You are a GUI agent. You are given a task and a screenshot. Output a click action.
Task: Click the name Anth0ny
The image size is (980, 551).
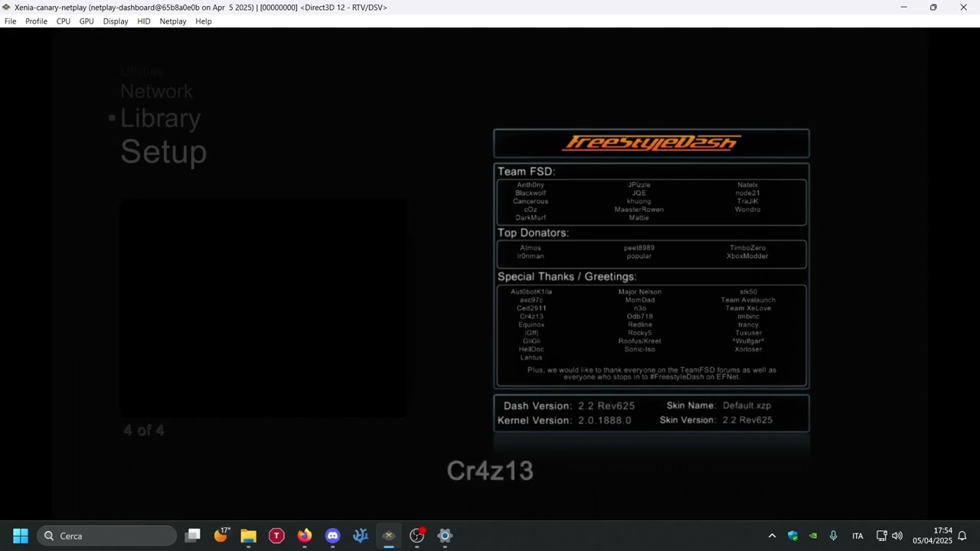pos(531,185)
